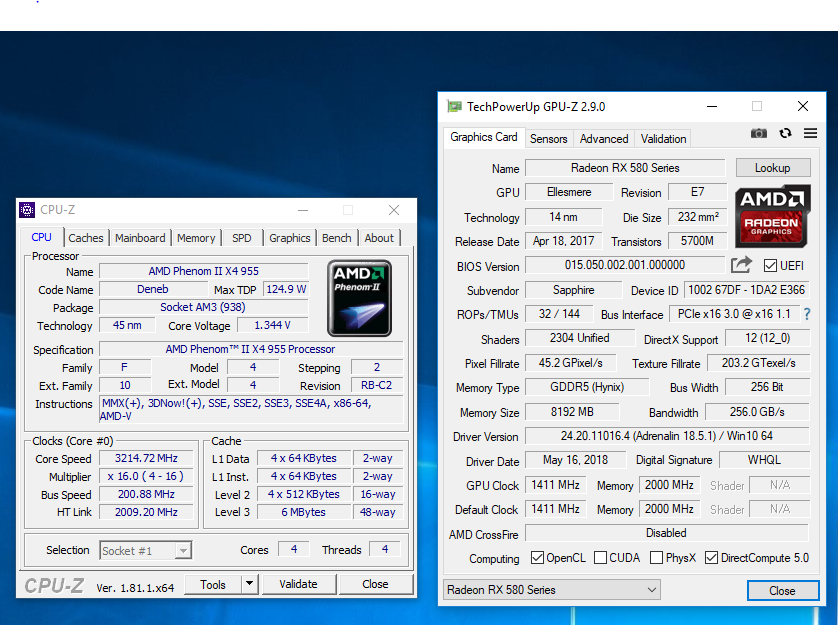This screenshot has height=625, width=838.
Task: Click the Technology 45 nm value
Action: (x=127, y=325)
